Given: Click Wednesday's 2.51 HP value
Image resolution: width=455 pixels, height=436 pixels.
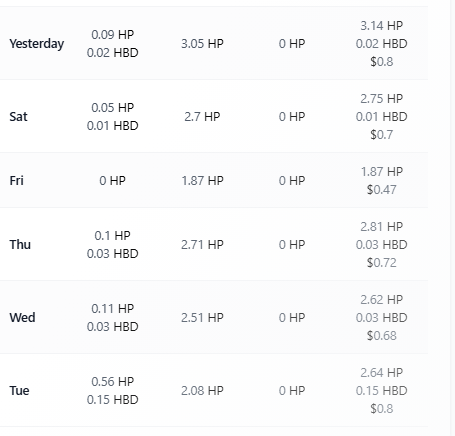Looking at the screenshot, I should pos(202,318).
